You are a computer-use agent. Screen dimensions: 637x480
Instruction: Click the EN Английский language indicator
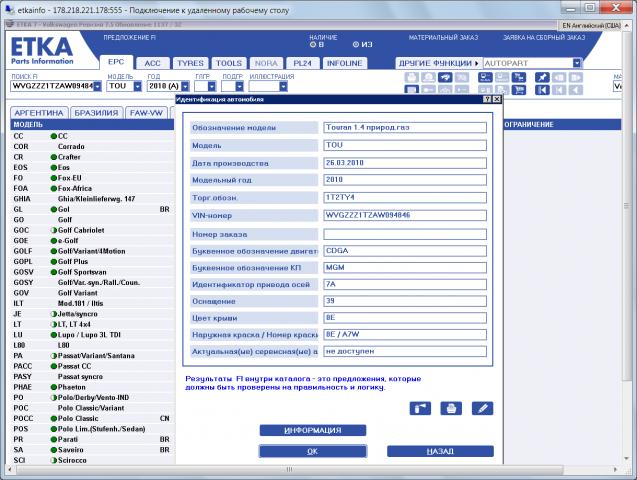[591, 26]
